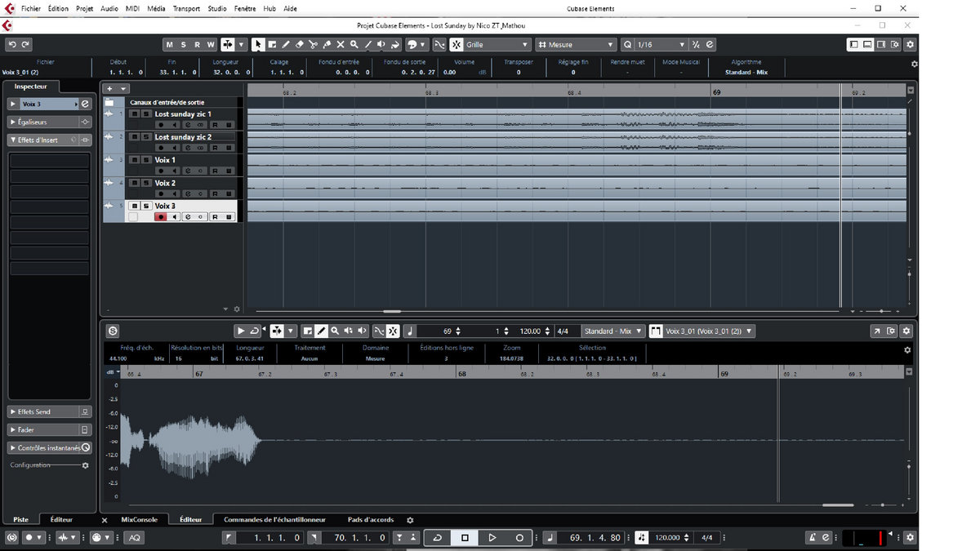The height and width of the screenshot is (551, 980).
Task: Mute the Voix 1 track
Action: point(135,160)
